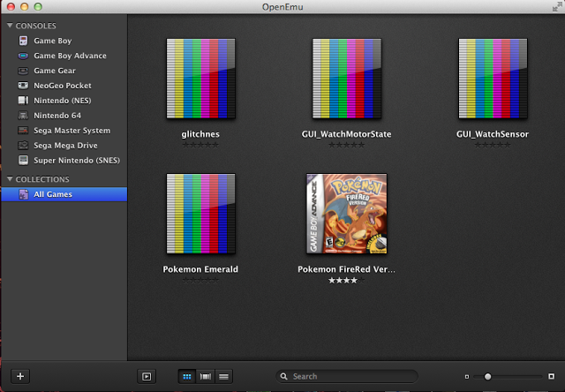The width and height of the screenshot is (565, 392).
Task: Collapse the CONSOLES section
Action: tap(10, 26)
